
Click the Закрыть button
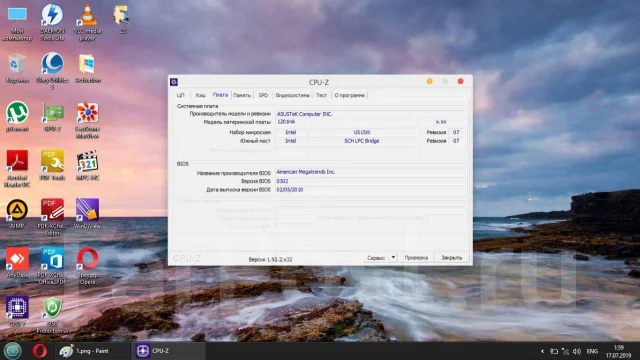click(451, 258)
